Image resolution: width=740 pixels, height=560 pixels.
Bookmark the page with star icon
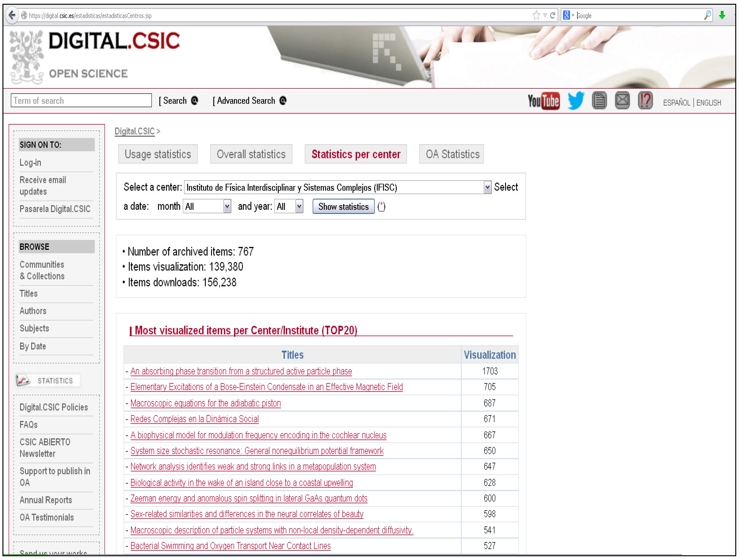(536, 15)
